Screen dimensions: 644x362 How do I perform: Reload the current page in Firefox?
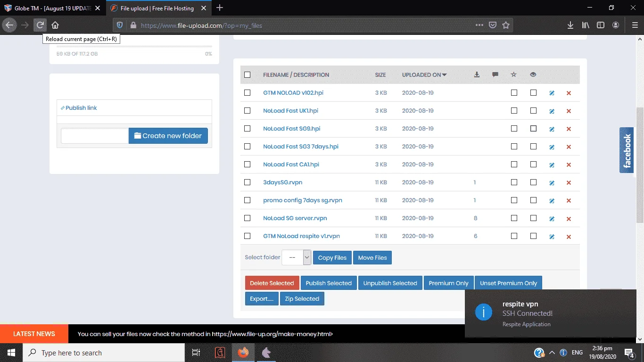click(x=40, y=25)
